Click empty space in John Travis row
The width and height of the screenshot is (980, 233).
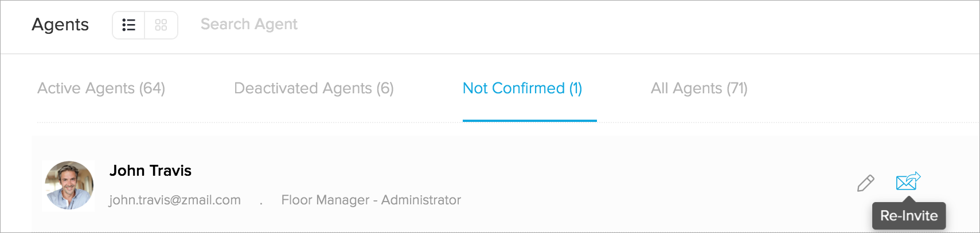click(x=631, y=184)
